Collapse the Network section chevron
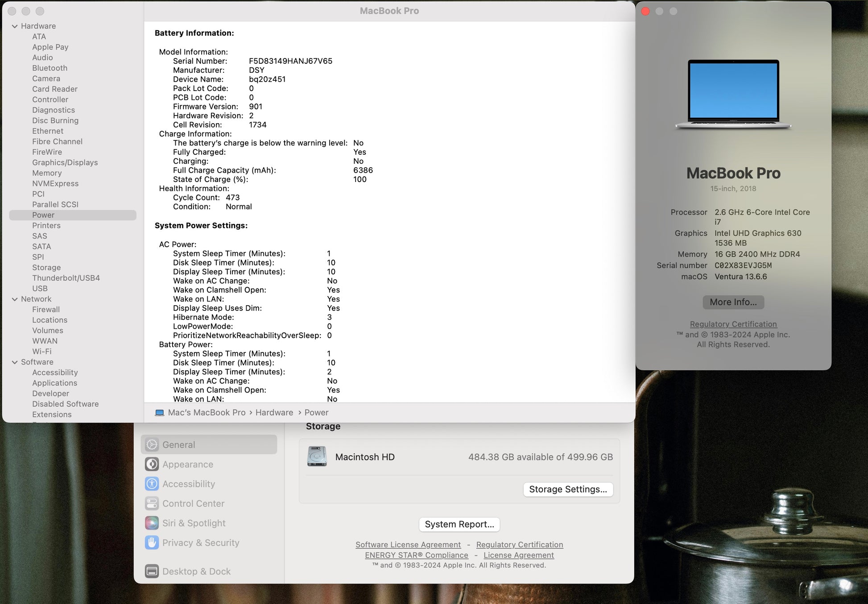Image resolution: width=868 pixels, height=604 pixels. (15, 299)
